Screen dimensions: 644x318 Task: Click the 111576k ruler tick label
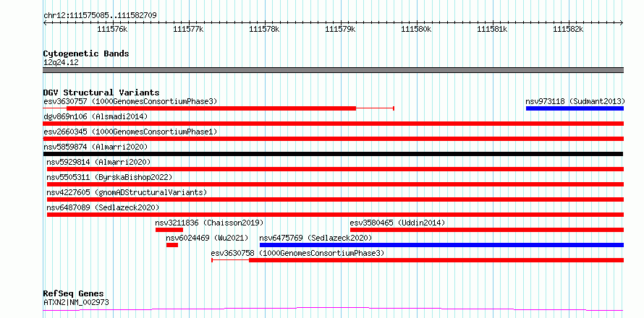click(x=113, y=30)
